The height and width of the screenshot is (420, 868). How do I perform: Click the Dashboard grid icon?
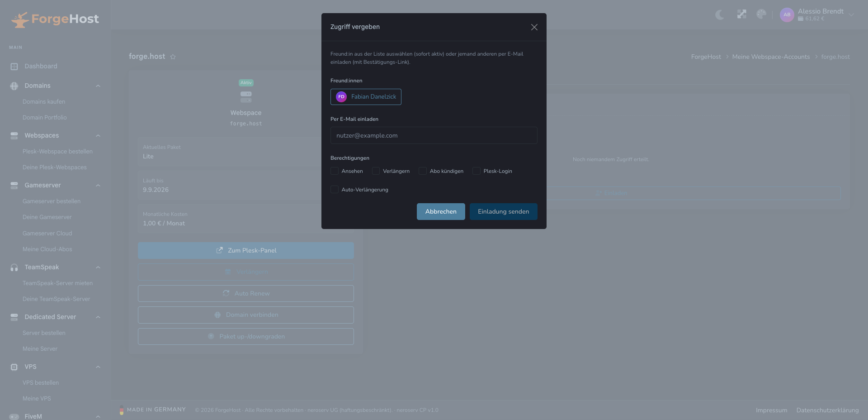coord(14,67)
